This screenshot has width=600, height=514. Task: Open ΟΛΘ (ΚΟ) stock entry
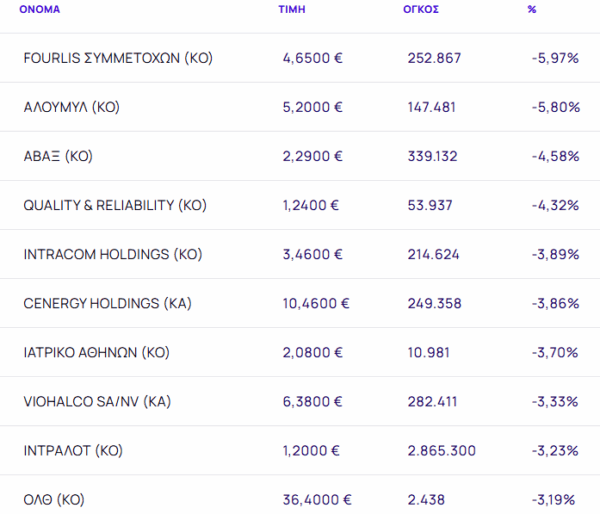click(x=54, y=499)
